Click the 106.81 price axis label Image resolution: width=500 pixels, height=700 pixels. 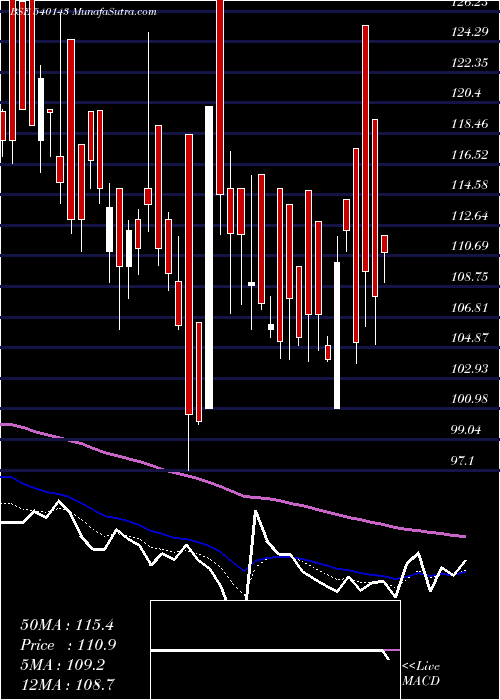[x=468, y=308]
